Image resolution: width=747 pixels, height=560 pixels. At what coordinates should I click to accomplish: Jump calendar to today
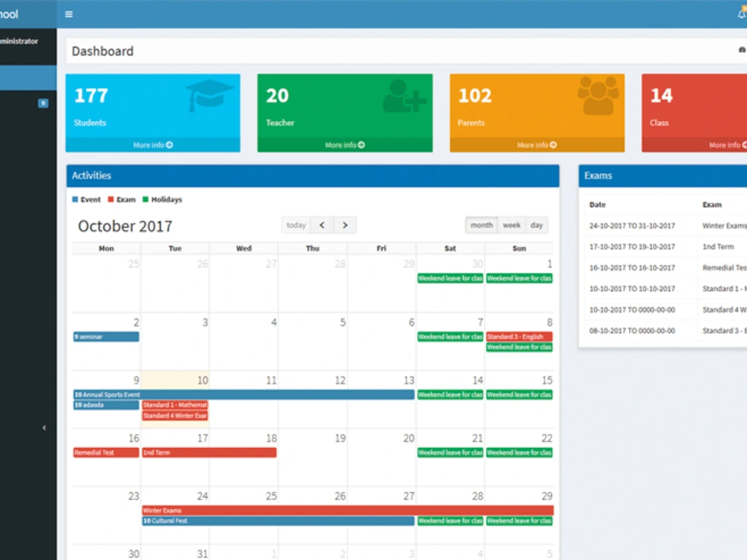click(296, 225)
